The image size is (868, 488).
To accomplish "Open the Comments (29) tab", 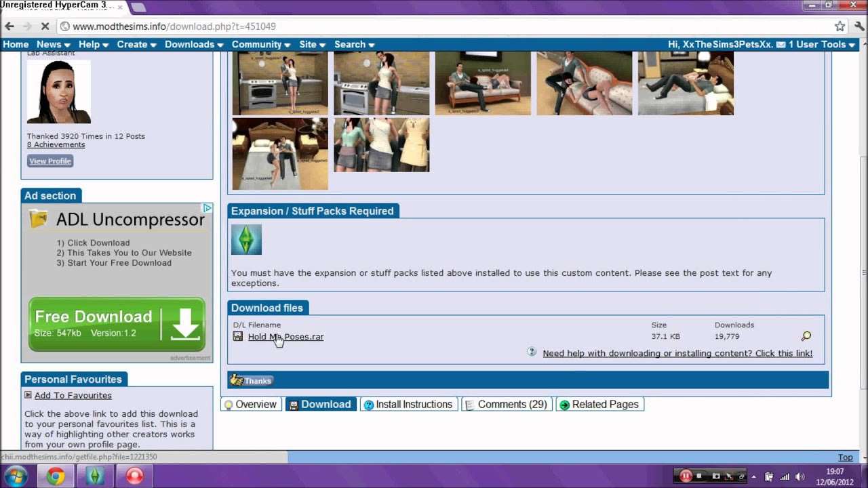I will 507,405.
